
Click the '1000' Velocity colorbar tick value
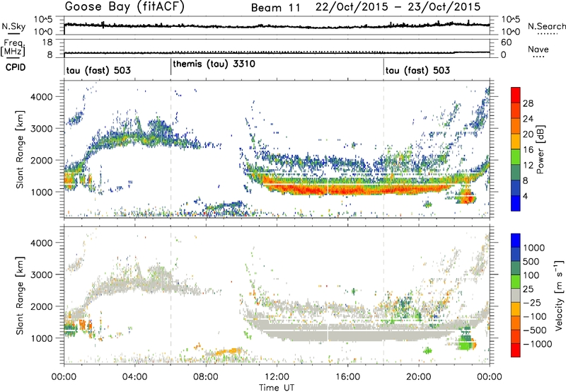(x=534, y=248)
